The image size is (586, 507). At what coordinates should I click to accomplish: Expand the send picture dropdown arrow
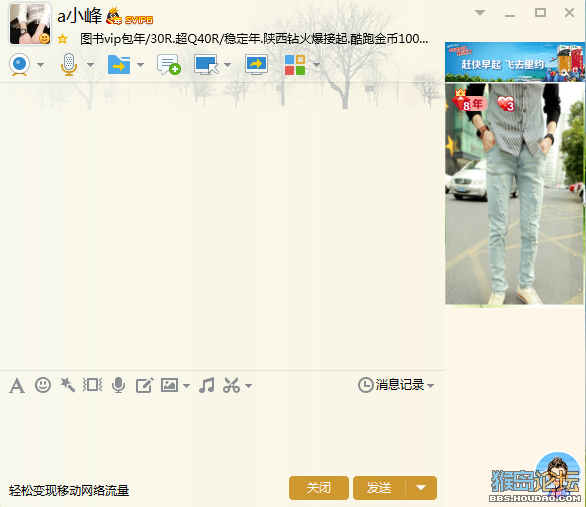tap(186, 386)
